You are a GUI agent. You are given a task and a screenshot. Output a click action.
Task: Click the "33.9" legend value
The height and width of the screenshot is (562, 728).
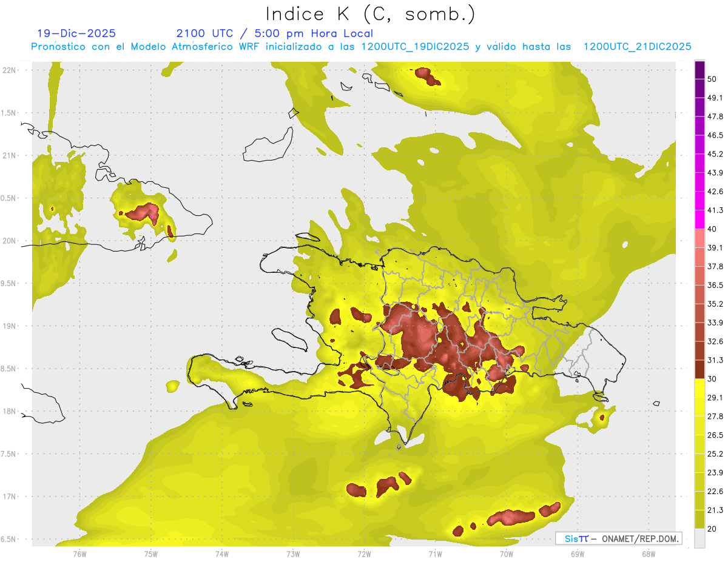click(x=715, y=323)
